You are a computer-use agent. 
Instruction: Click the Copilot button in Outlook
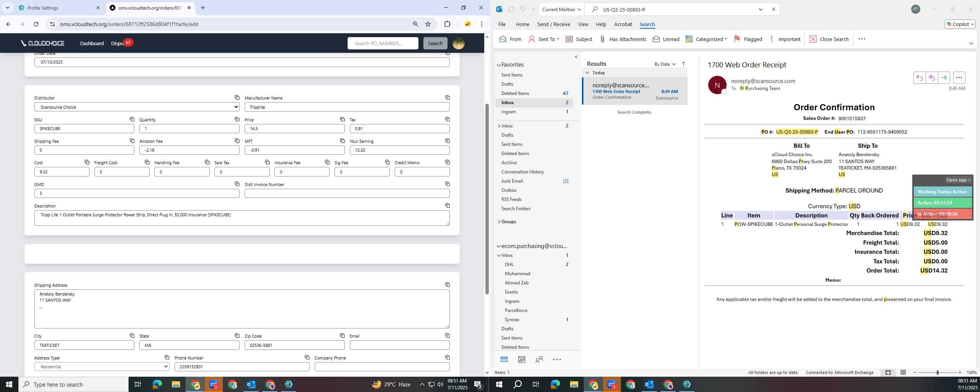[960, 24]
